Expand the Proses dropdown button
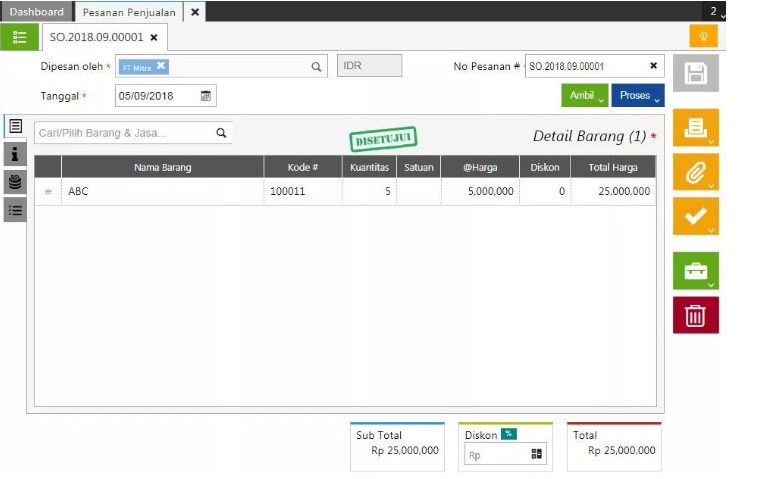Viewport: 757px width, 479px height. click(638, 96)
